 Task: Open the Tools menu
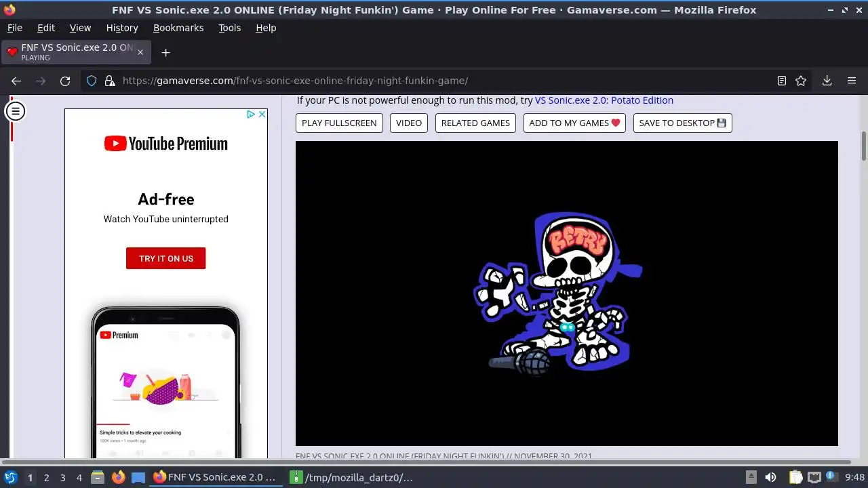230,28
